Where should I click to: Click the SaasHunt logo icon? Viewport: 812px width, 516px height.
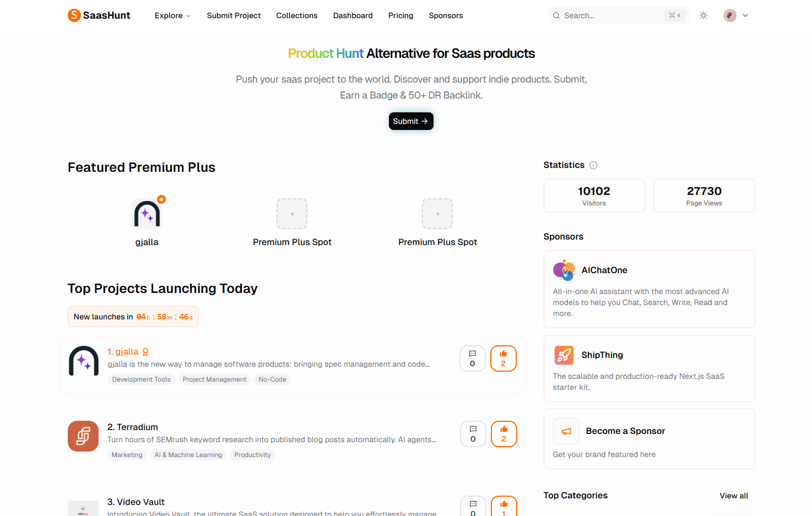74,15
